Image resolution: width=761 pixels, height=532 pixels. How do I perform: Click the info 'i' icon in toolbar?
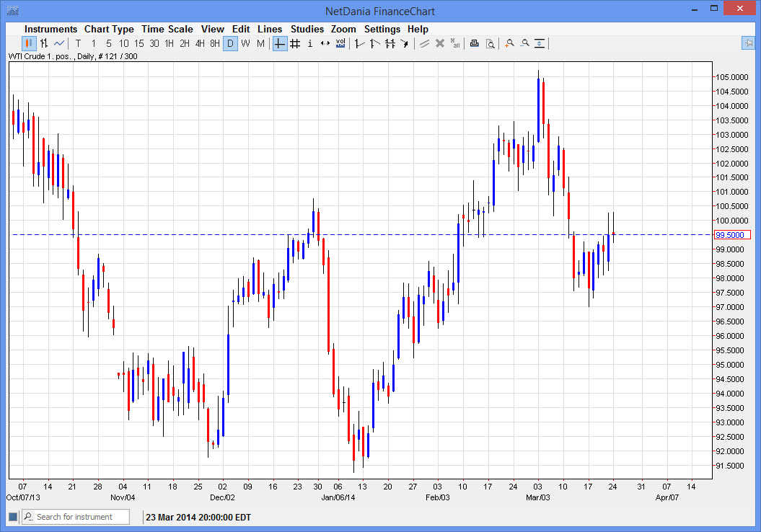click(310, 43)
